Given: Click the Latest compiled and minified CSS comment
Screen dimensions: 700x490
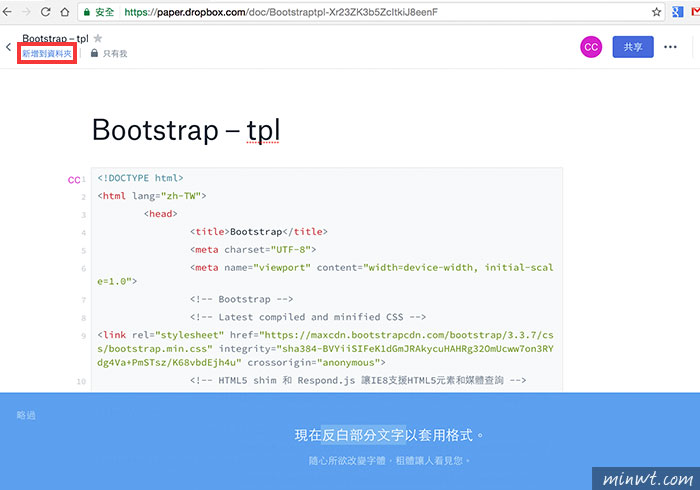Looking at the screenshot, I should [308, 317].
